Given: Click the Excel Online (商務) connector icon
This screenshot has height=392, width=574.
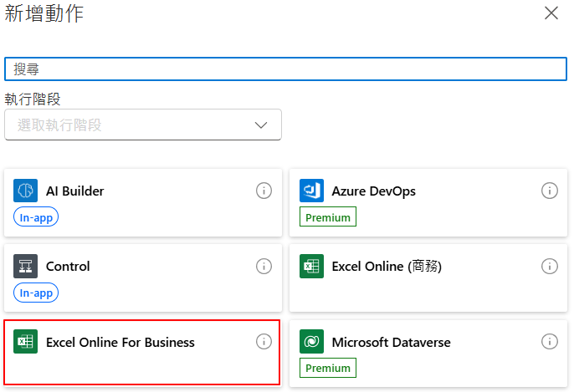Looking at the screenshot, I should click(311, 266).
